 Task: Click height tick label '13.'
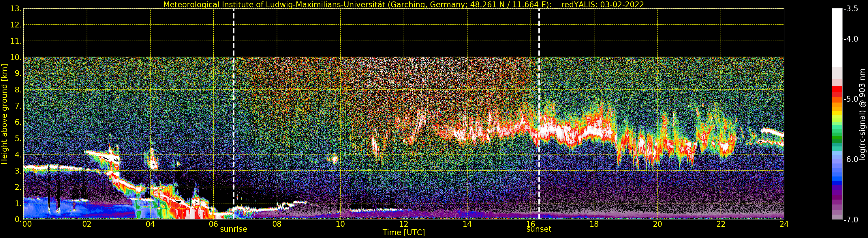16,9
